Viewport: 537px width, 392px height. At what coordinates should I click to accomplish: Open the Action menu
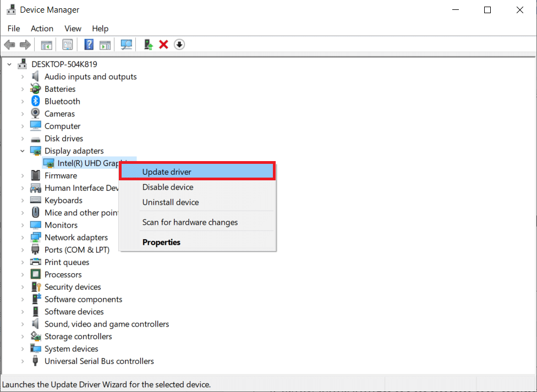click(x=42, y=29)
